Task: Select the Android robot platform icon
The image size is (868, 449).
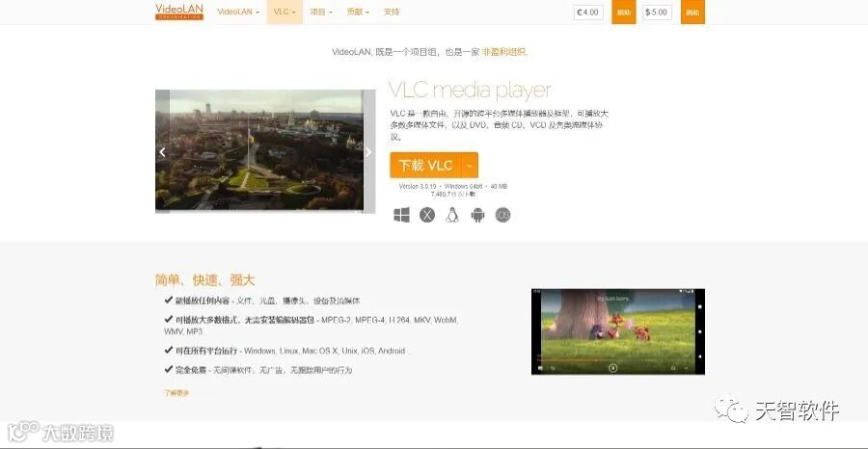Action: [x=477, y=215]
